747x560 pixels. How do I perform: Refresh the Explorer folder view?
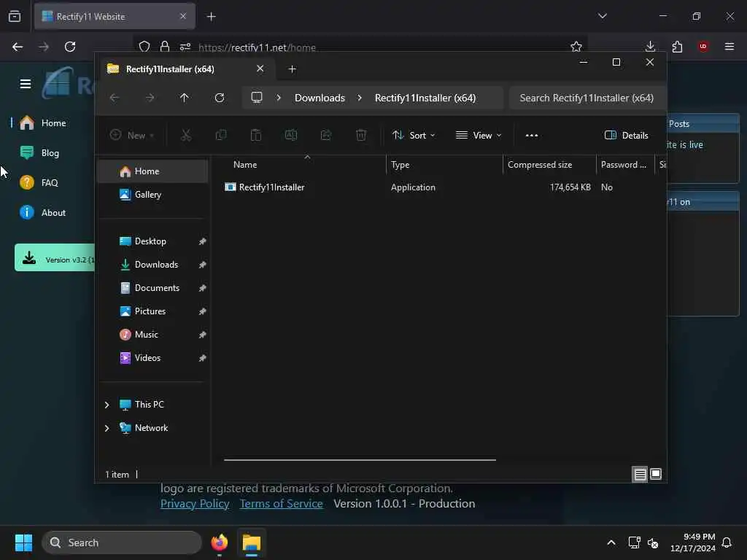(219, 98)
